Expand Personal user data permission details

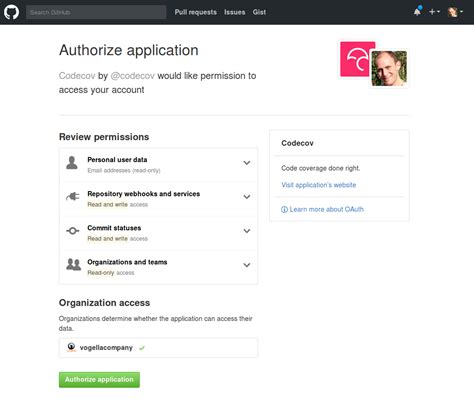[x=247, y=163]
